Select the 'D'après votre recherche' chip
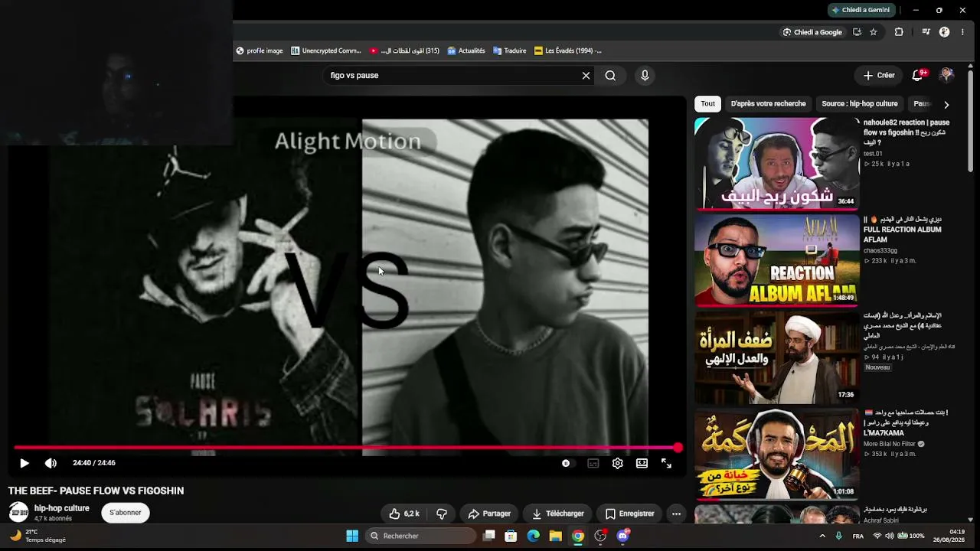This screenshot has height=551, width=980. [768, 104]
